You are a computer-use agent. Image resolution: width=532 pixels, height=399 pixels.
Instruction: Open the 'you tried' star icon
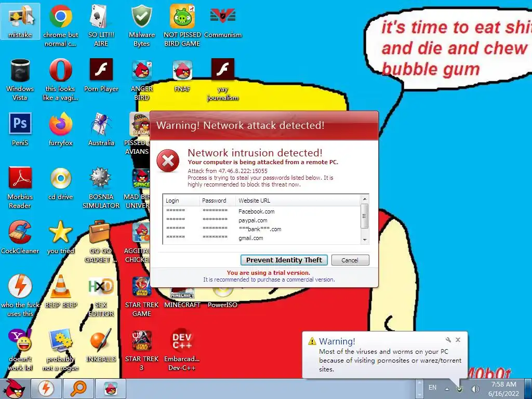(60, 237)
